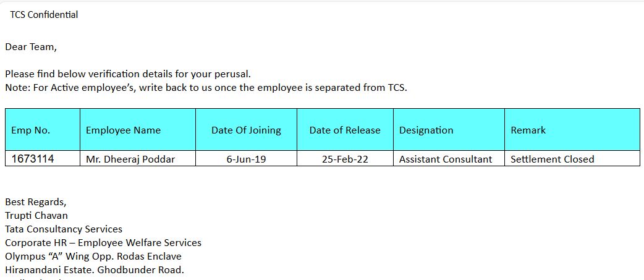Select the Designation column header

coord(426,130)
